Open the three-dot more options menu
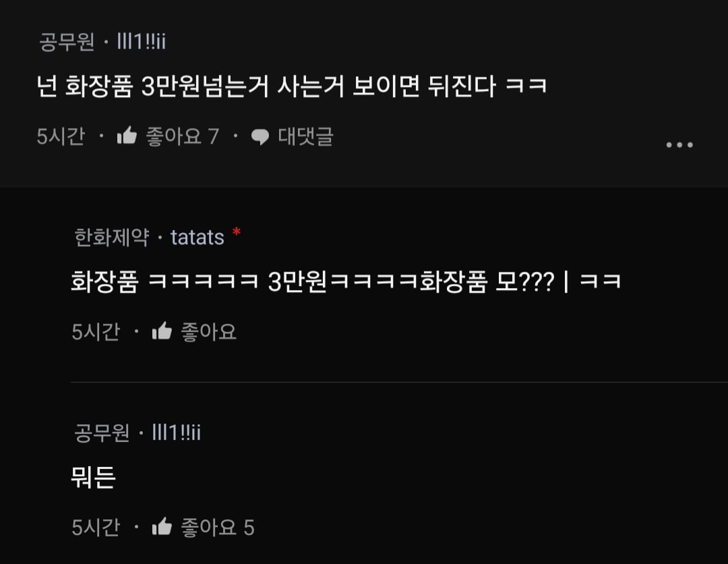Image resolution: width=728 pixels, height=564 pixels. coord(679,145)
